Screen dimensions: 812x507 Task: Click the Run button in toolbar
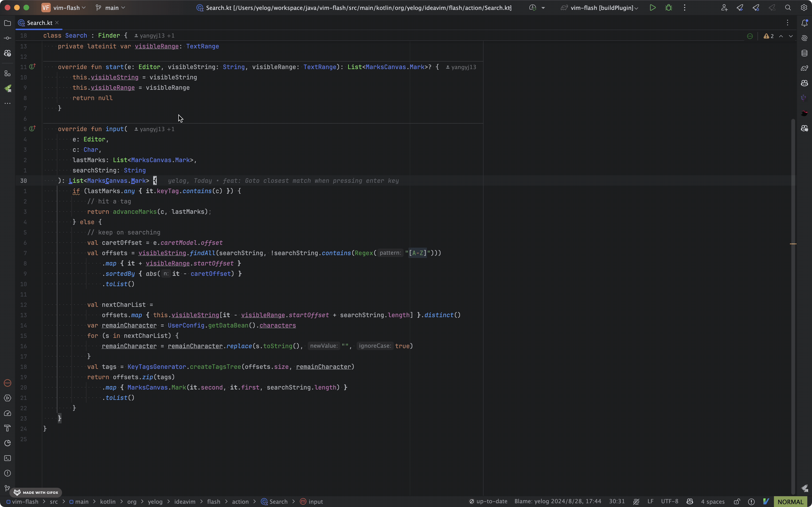(652, 8)
